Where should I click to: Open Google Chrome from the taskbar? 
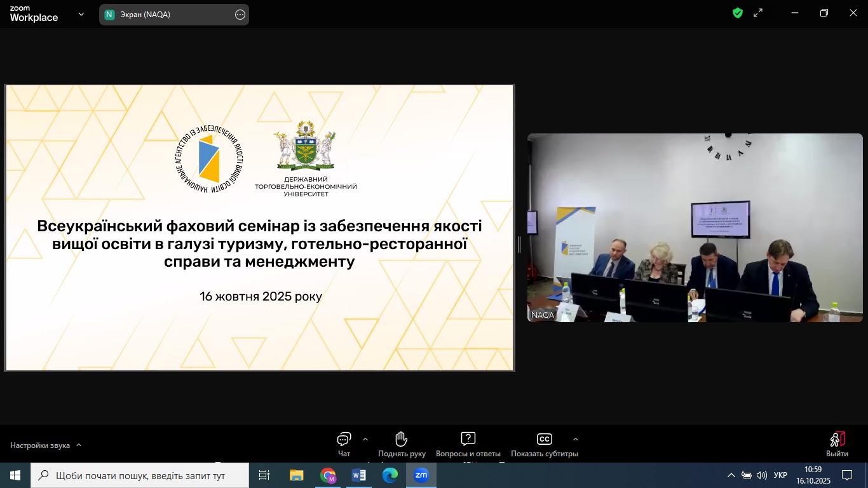(x=328, y=475)
